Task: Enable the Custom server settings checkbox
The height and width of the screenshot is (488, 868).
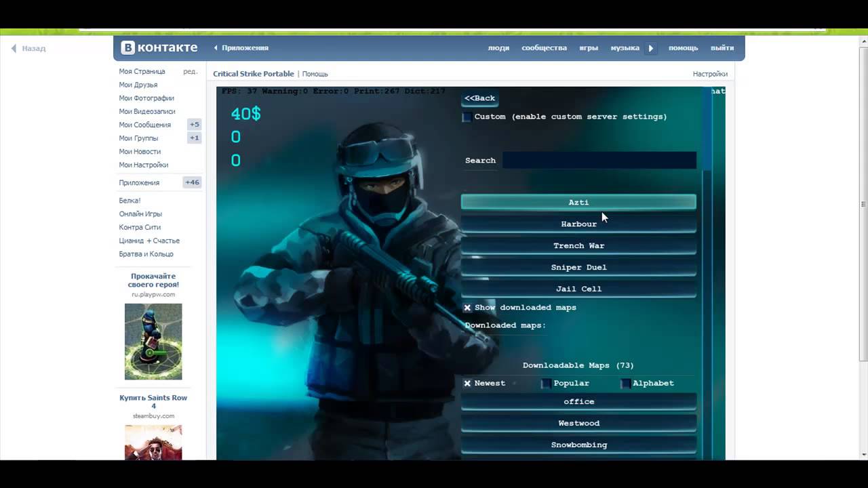Action: [x=467, y=117]
